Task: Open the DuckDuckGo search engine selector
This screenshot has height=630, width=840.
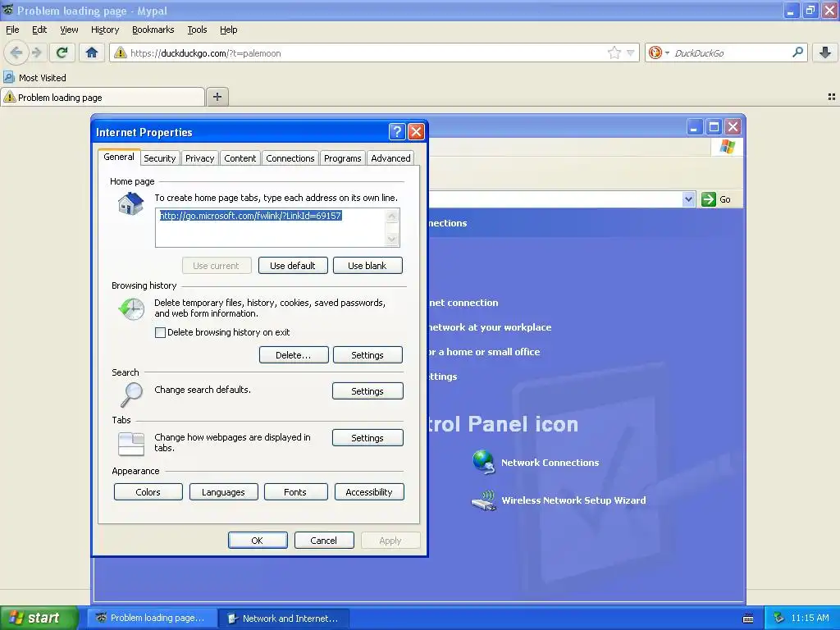Action: pyautogui.click(x=659, y=52)
